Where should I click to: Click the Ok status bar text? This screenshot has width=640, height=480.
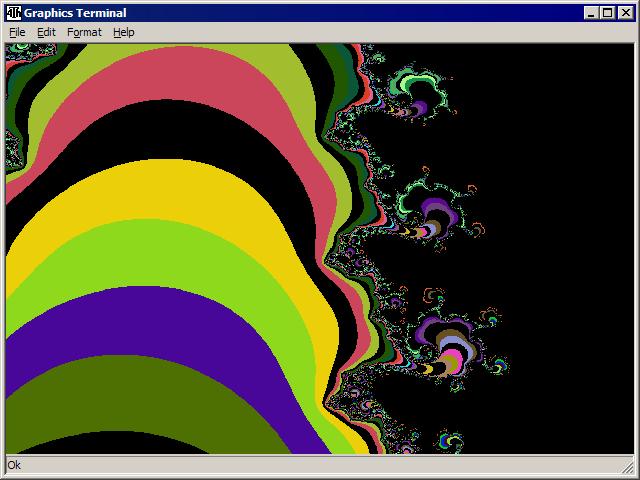[14, 465]
